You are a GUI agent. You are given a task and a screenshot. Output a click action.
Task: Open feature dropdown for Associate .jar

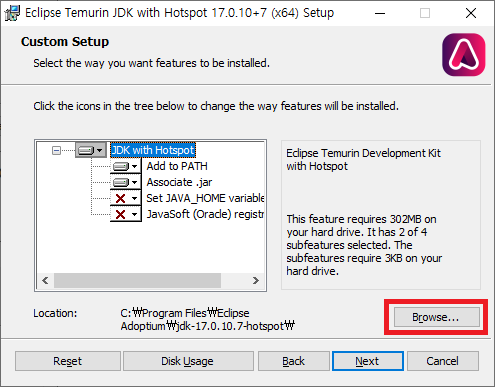(x=126, y=182)
